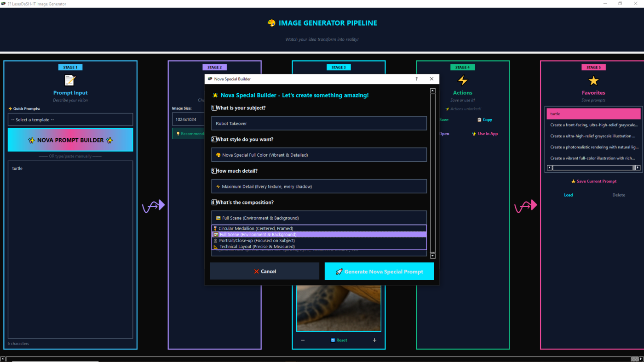This screenshot has width=644, height=362.
Task: Open the style dropdown showing Nova Special Full Color
Action: click(319, 155)
